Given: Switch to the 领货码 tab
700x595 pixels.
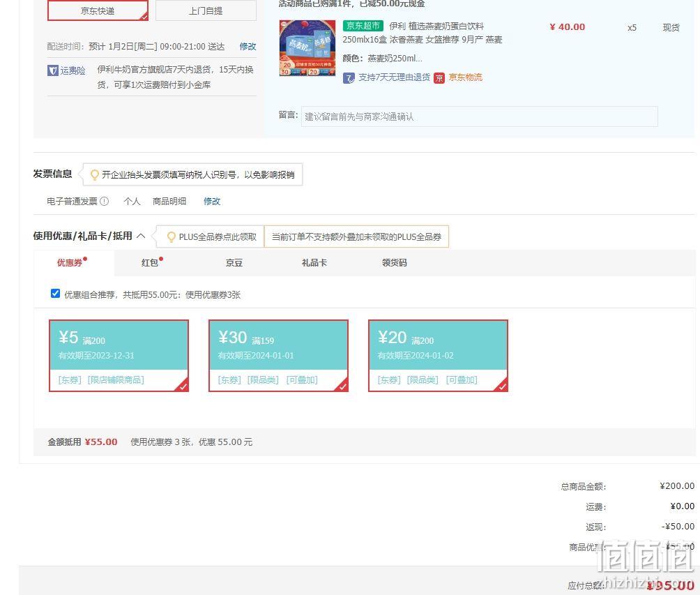Looking at the screenshot, I should point(394,263).
